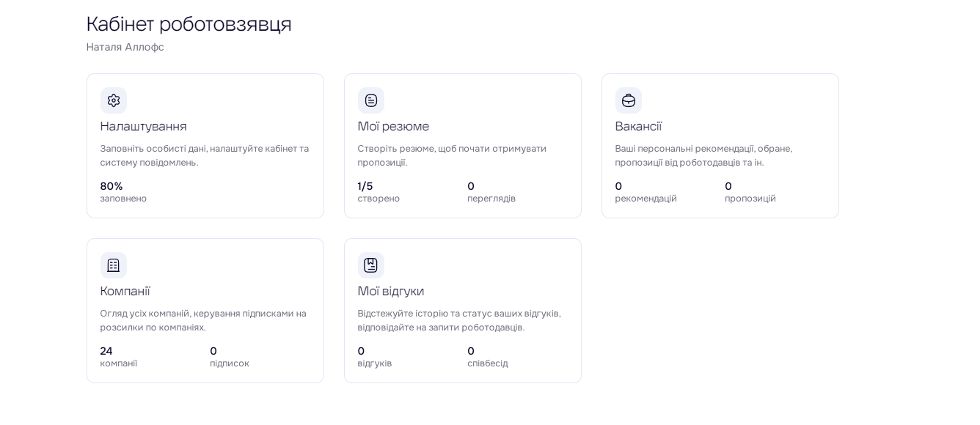
Task: Open the Компанії card title
Action: coord(125,291)
